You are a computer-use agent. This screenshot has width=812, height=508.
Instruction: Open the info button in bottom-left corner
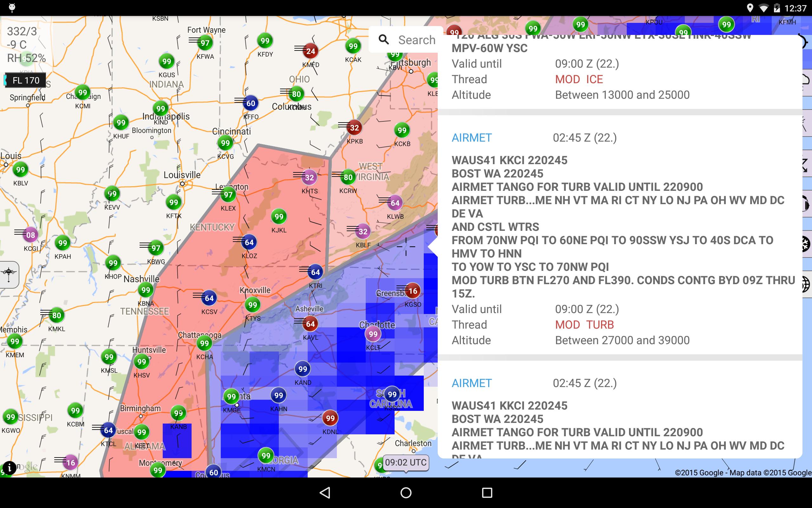[10, 467]
